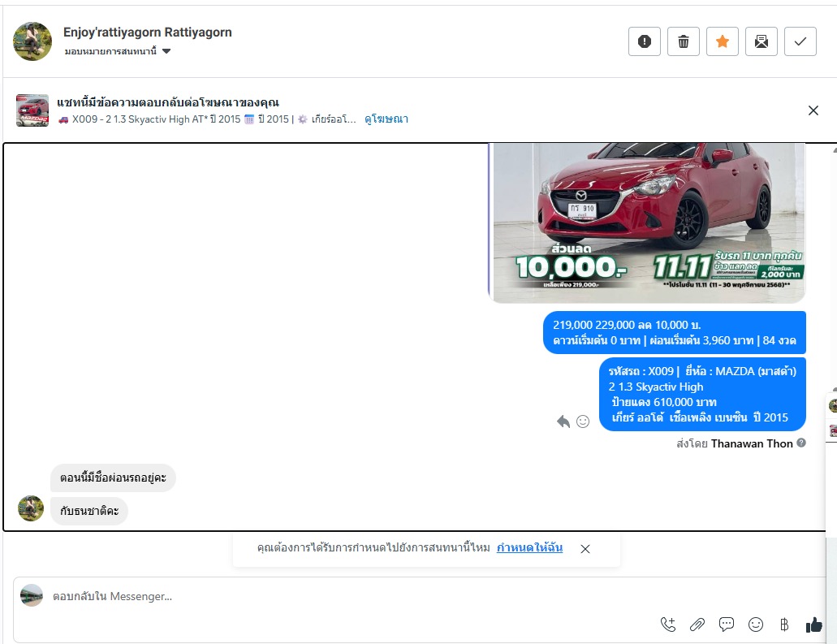Open the red Mazda 2 promo image

[648, 223]
